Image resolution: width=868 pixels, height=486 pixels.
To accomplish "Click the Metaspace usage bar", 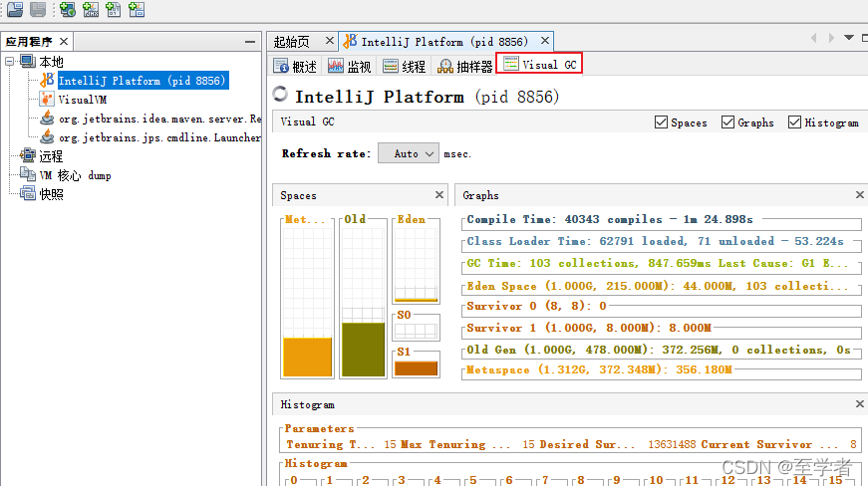I will tap(307, 358).
